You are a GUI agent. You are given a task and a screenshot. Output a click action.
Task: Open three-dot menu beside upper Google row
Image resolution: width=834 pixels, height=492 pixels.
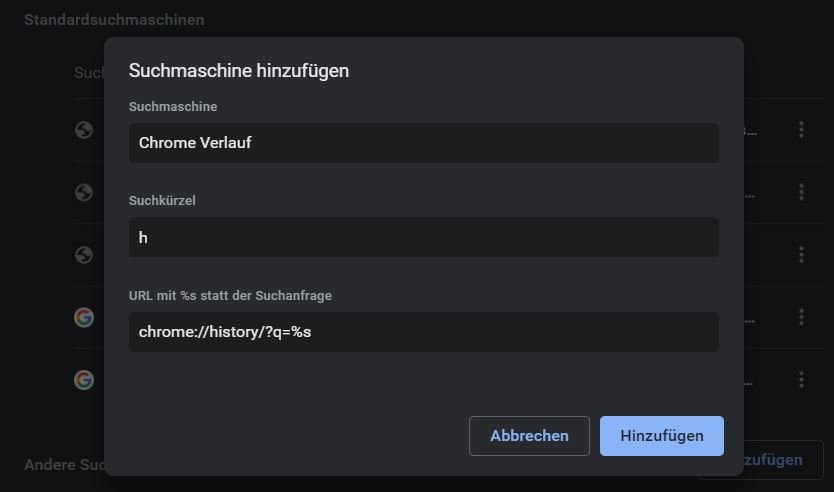click(x=801, y=317)
